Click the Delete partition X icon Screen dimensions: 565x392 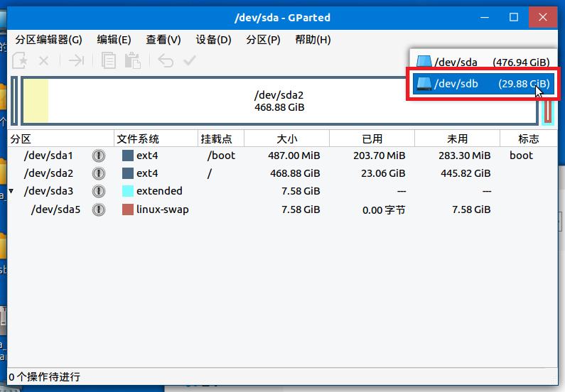43,60
